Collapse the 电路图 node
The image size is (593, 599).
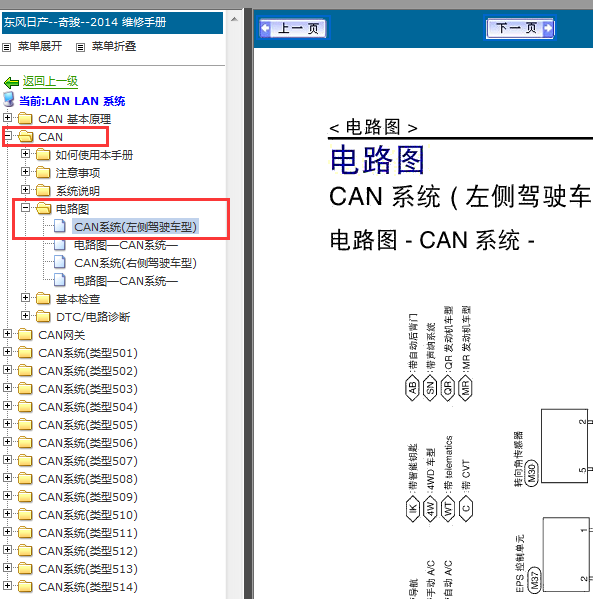click(x=25, y=207)
